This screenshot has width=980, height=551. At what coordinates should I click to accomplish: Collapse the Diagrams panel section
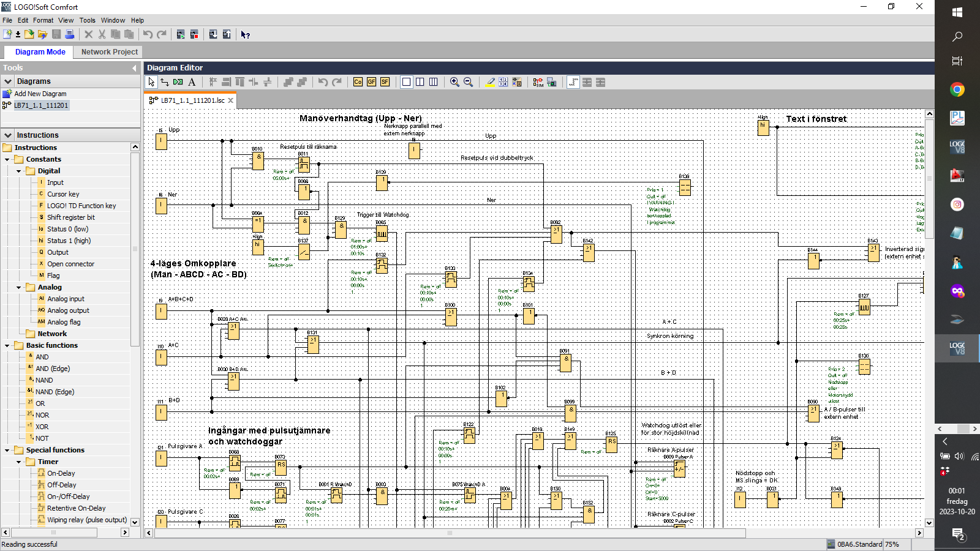8,81
